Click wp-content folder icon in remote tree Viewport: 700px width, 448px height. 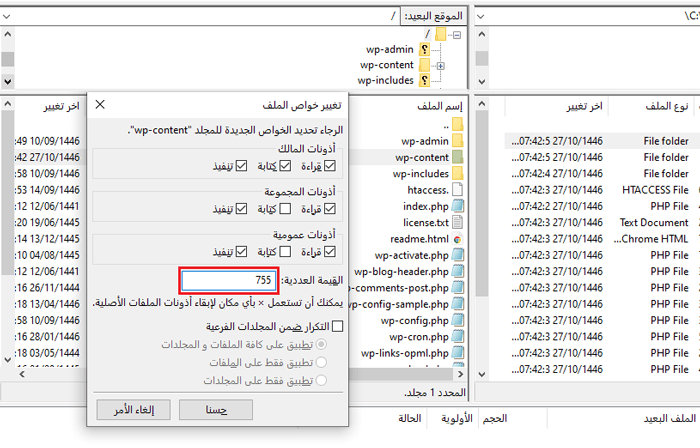pos(425,65)
